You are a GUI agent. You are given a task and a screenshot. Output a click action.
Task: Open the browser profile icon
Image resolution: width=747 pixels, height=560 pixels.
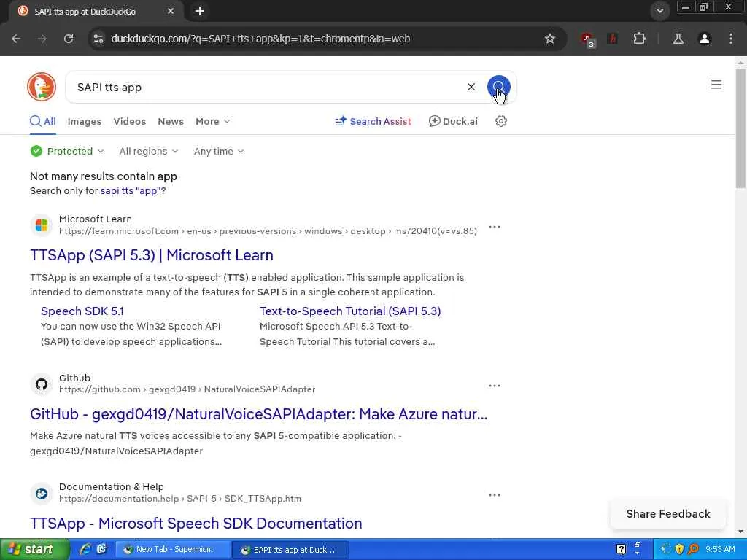[704, 39]
